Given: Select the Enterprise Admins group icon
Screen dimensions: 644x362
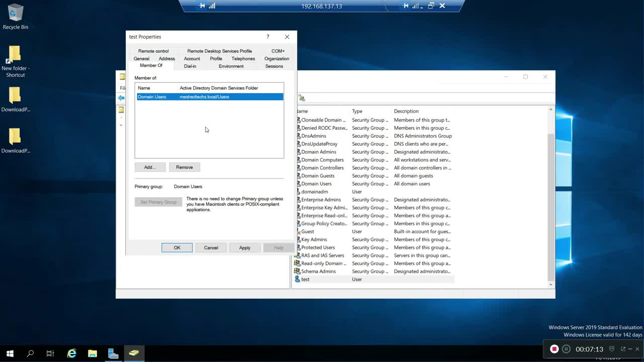Looking at the screenshot, I should [297, 200].
